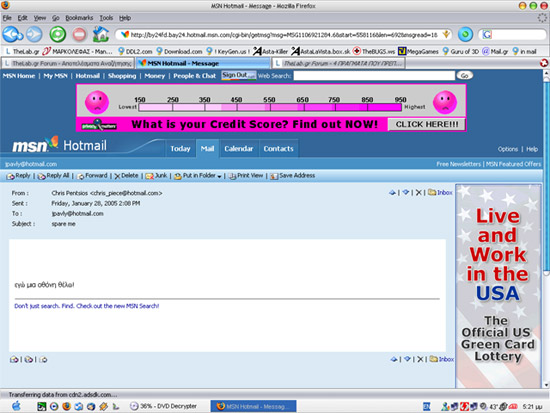Image resolution: width=550 pixels, height=413 pixels.
Task: Open the Bookmarks menu
Action: 79,18
